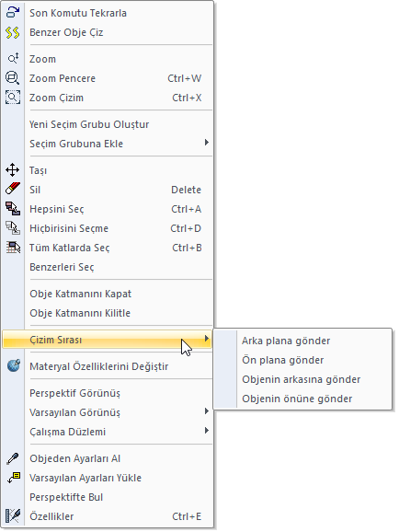The width and height of the screenshot is (399, 532).
Task: Click the Tüm Katlarda Seç icon
Action: [13, 248]
